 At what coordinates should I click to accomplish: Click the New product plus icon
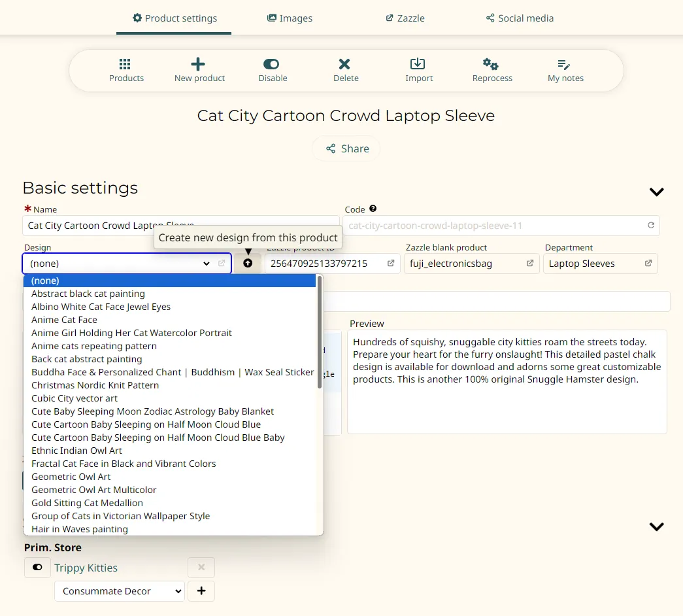[198, 64]
